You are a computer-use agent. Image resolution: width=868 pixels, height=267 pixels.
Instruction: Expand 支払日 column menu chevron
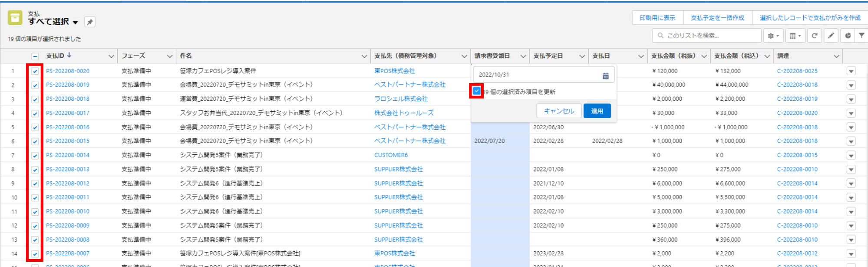click(641, 56)
